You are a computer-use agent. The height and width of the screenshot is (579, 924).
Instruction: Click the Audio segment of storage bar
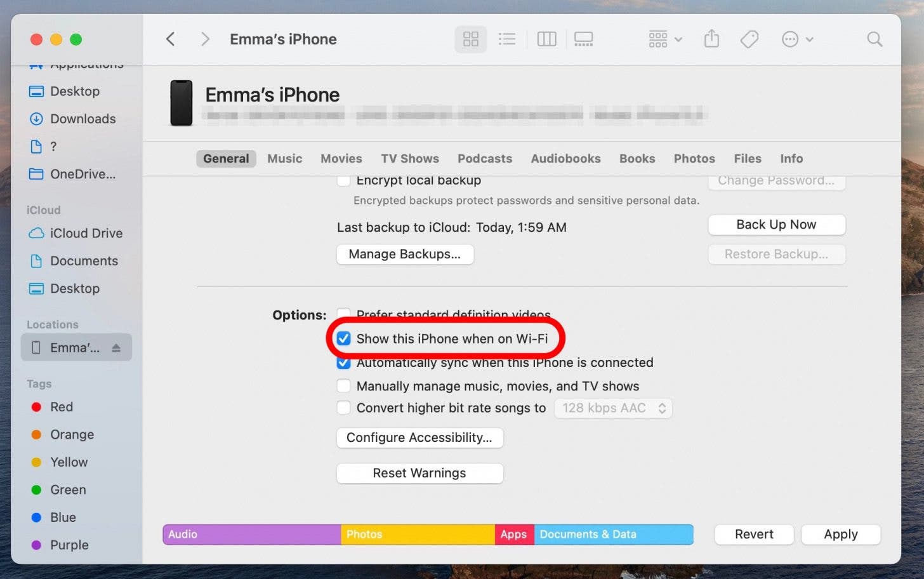pos(251,535)
